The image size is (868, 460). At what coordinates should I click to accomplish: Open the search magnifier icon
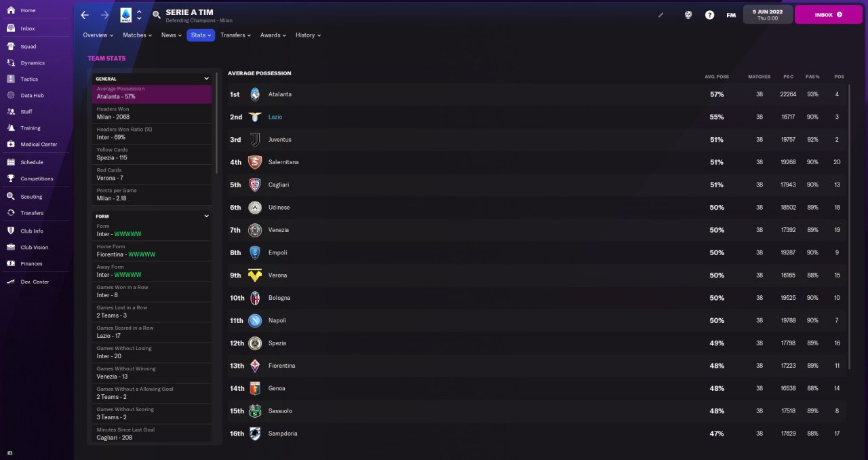pos(157,15)
